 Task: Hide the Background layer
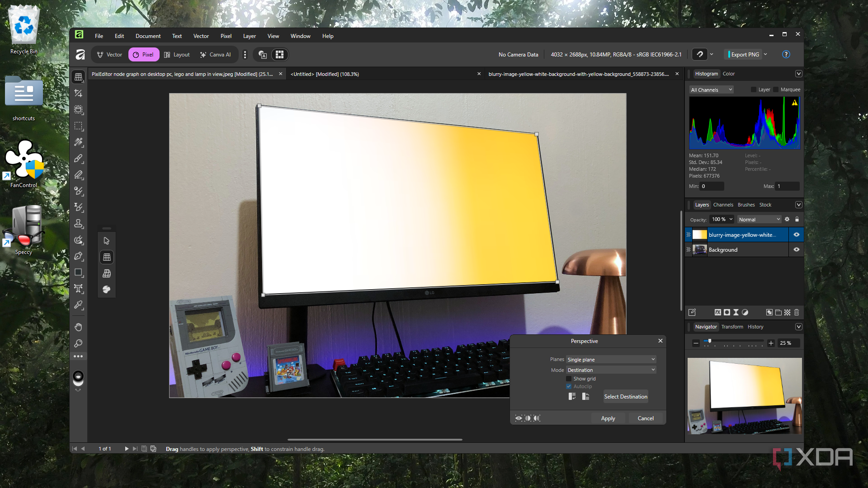tap(797, 249)
